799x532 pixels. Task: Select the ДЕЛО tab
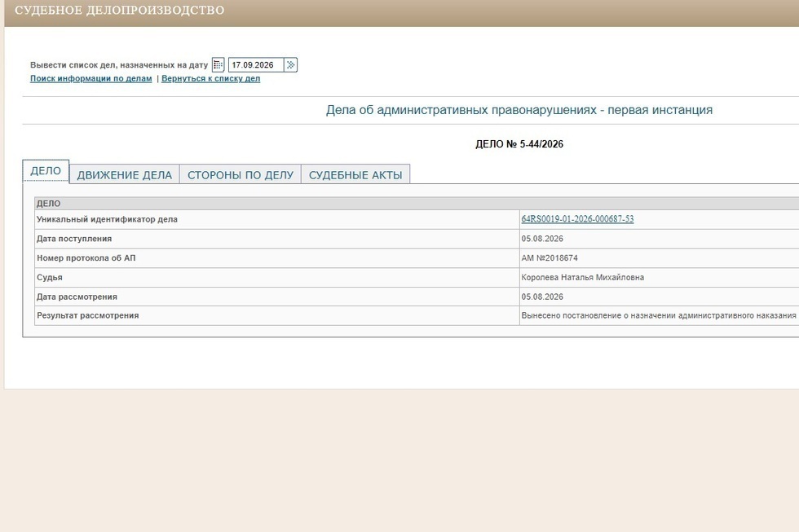point(46,171)
